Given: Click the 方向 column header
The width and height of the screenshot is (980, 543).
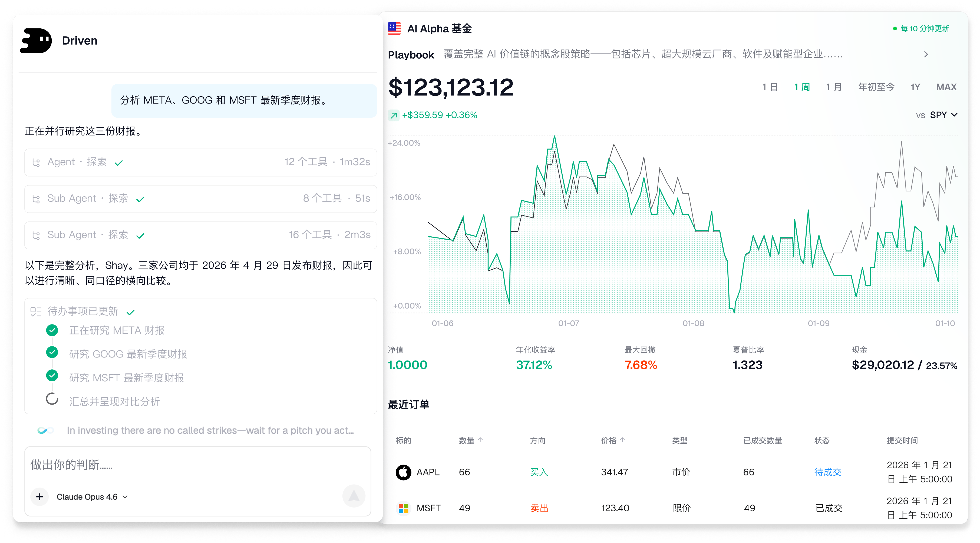Looking at the screenshot, I should pos(537,440).
